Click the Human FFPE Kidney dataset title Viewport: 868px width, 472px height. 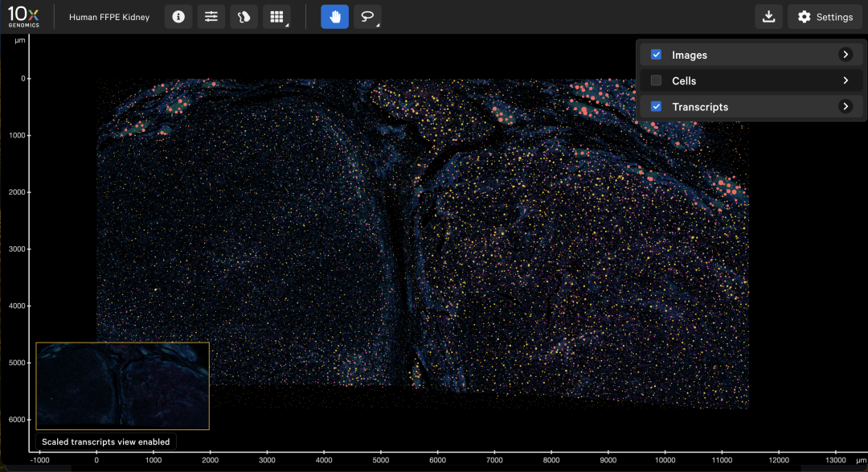tap(109, 17)
